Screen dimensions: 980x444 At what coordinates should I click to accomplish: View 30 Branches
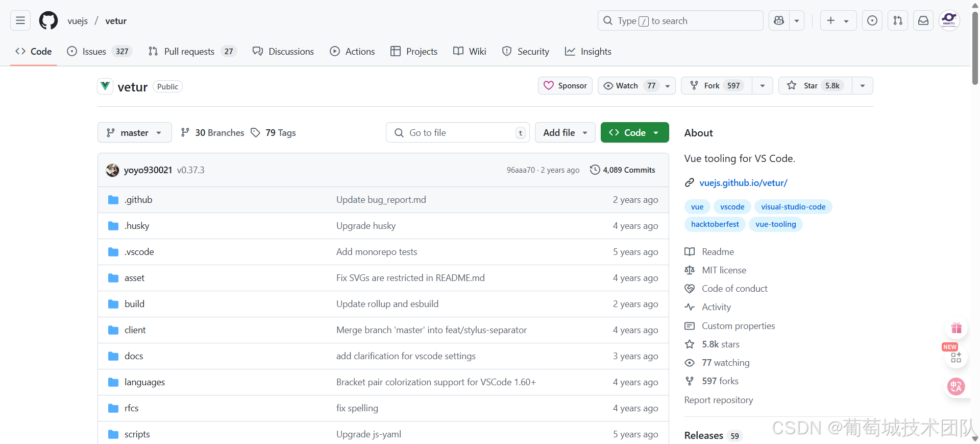pos(213,133)
